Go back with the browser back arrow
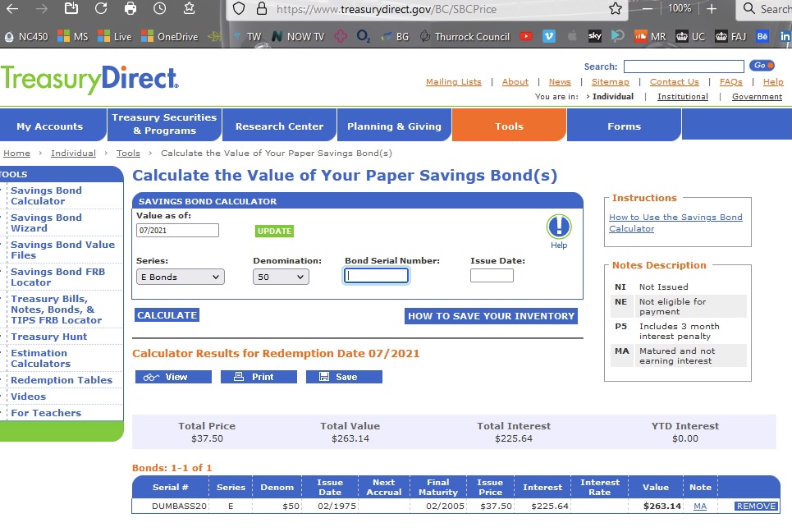Viewport: 792px width, 532px height. point(12,8)
